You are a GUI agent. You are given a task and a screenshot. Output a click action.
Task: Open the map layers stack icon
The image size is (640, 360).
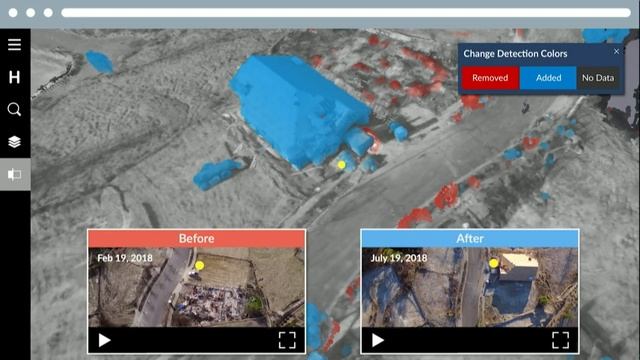14,142
